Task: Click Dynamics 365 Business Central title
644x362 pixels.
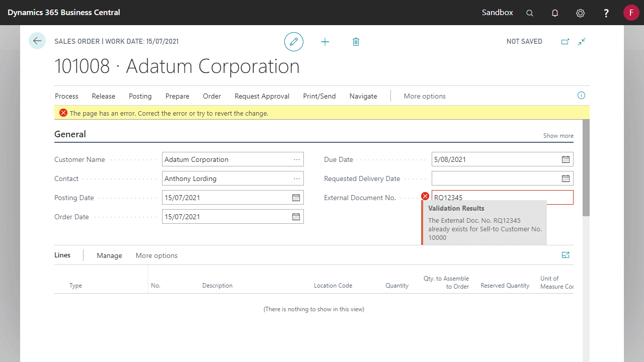Action: coord(64,13)
